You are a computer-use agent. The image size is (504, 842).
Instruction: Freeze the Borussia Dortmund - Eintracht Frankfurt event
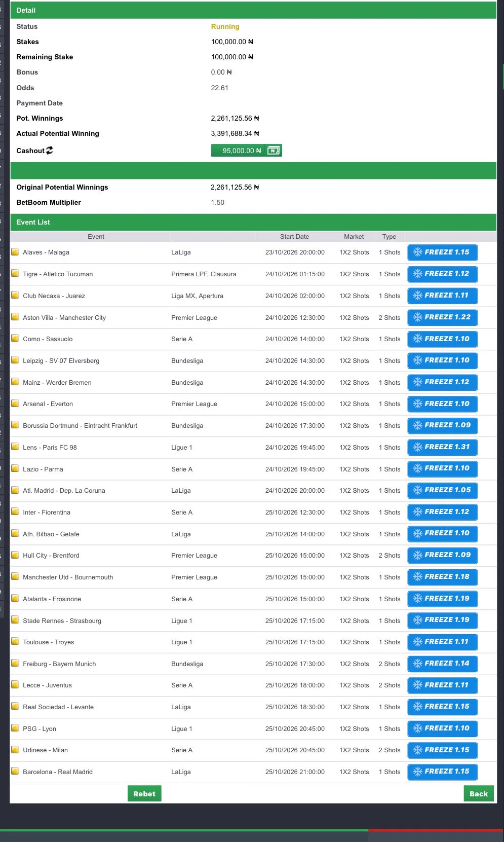click(443, 425)
